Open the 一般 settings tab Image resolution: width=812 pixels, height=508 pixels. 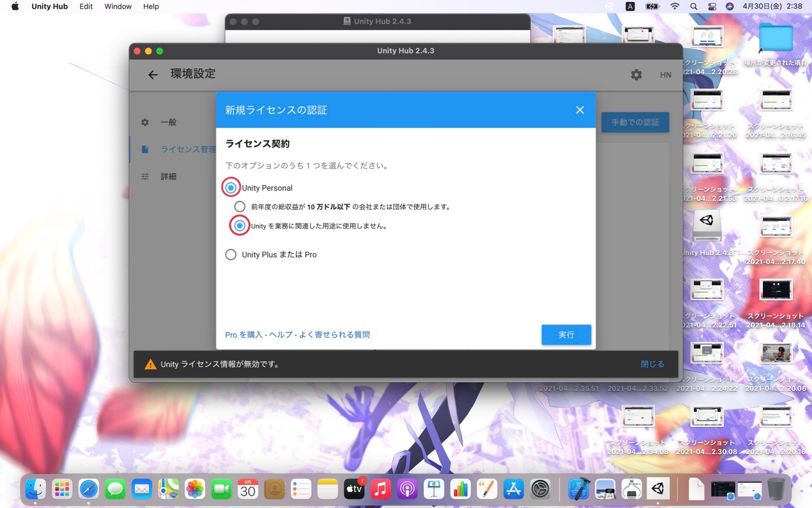[x=168, y=122]
